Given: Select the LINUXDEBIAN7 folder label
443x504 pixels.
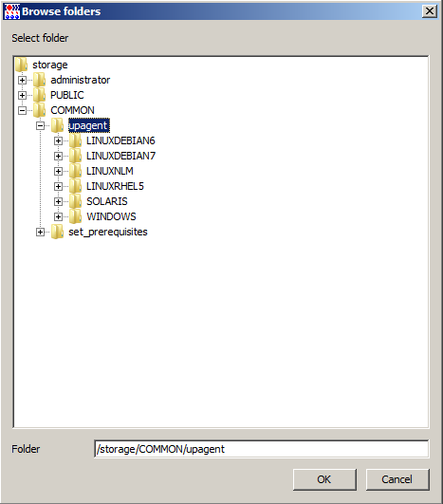Looking at the screenshot, I should (x=120, y=156).
